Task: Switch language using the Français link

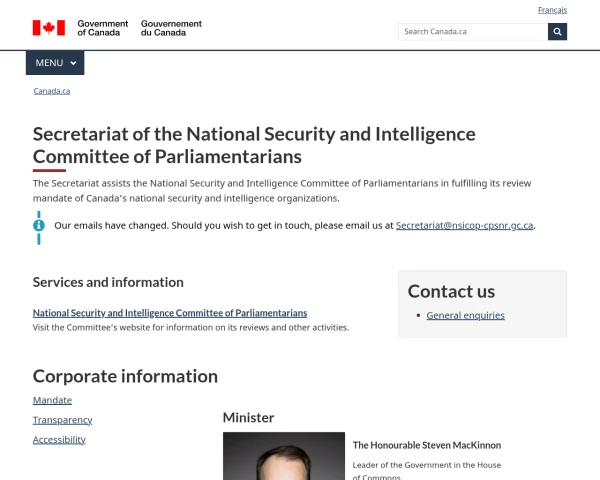Action: (x=552, y=10)
